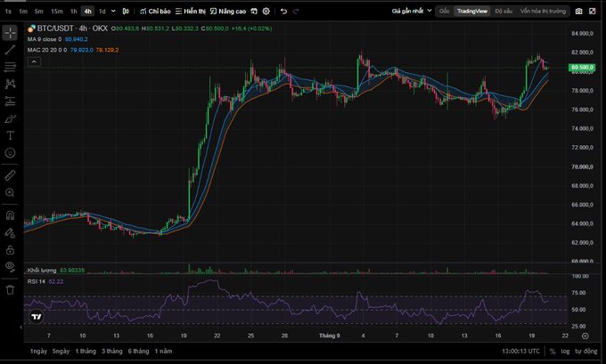
Task: Click the TradingView logo badge
Action: pyautogui.click(x=37, y=317)
